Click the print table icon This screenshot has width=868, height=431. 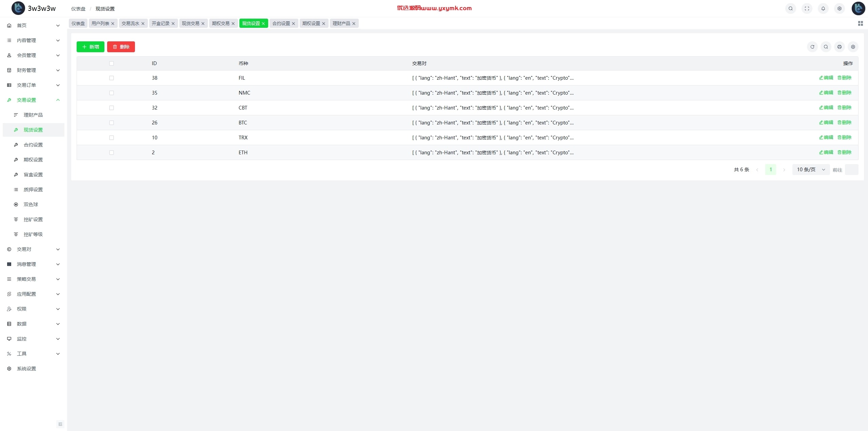[839, 47]
